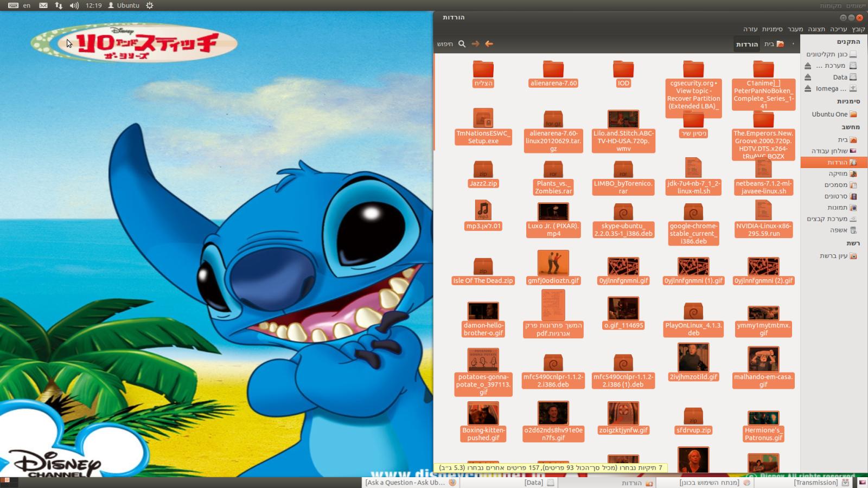The height and width of the screenshot is (488, 868).
Task: Eject the Data volume in sidebar
Action: [808, 77]
